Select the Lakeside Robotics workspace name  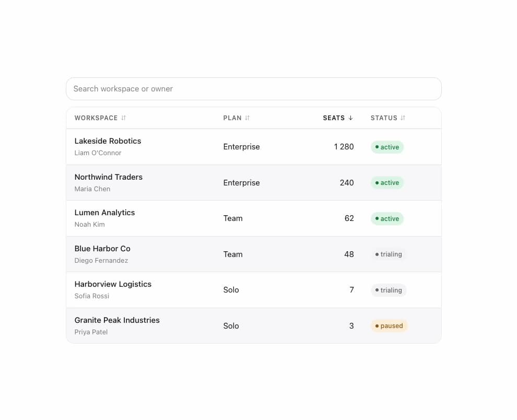(108, 141)
